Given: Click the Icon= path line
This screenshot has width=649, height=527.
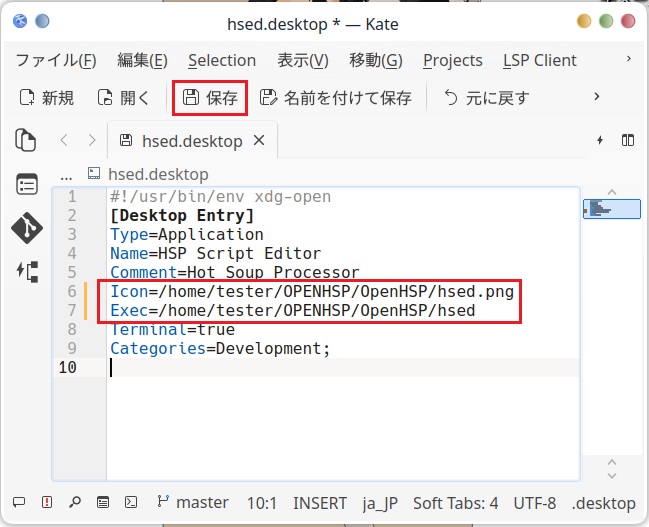Looking at the screenshot, I should pos(312,291).
